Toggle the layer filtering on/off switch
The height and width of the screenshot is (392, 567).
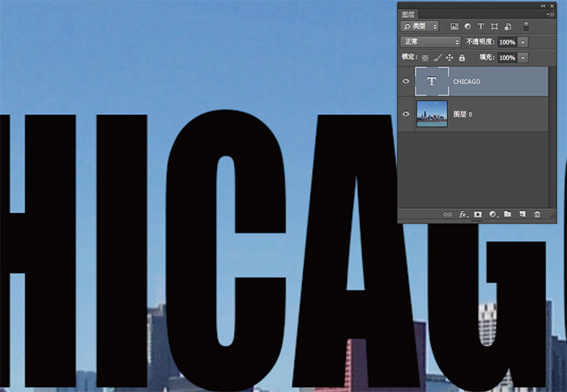[526, 26]
